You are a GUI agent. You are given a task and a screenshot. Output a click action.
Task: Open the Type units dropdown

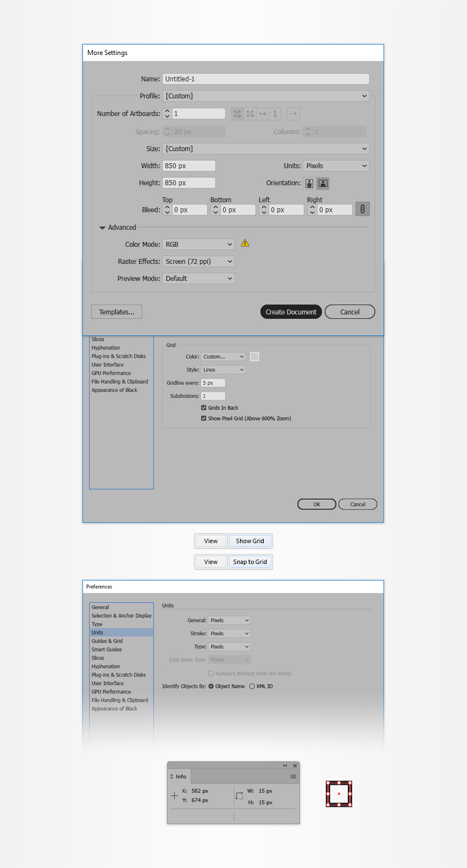(x=230, y=646)
